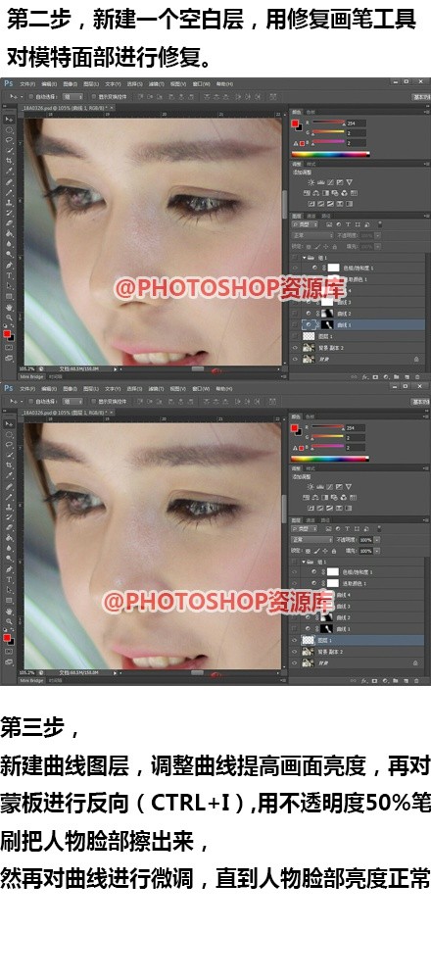Image resolution: width=431 pixels, height=980 pixels.
Task: Select the Brush tool in lower Photoshop window
Action: click(x=9, y=496)
